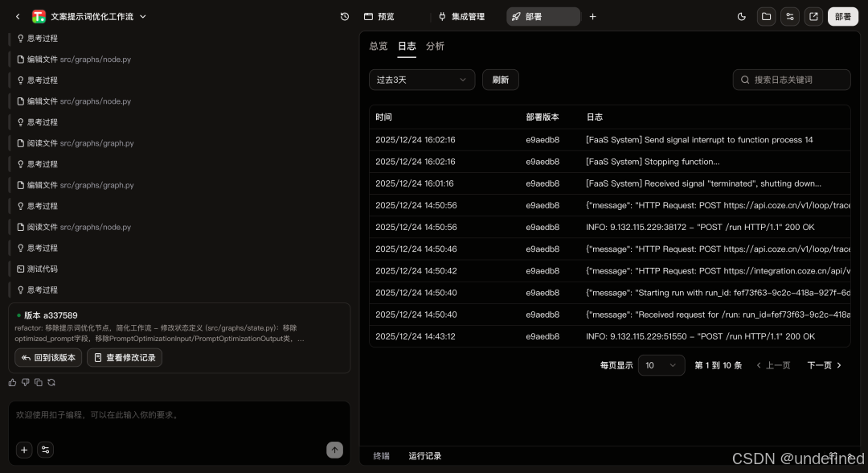Open the 总览 sub-tab
Image resolution: width=868 pixels, height=473 pixels.
(379, 46)
